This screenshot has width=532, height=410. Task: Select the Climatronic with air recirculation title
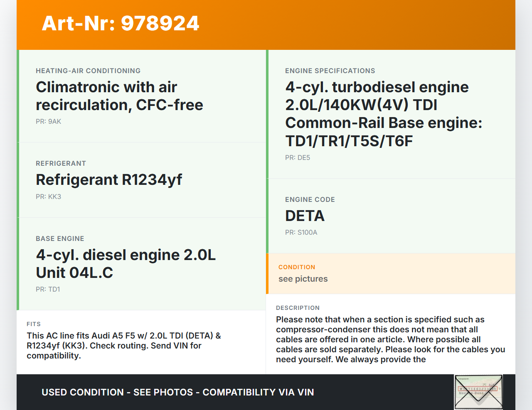tap(119, 96)
